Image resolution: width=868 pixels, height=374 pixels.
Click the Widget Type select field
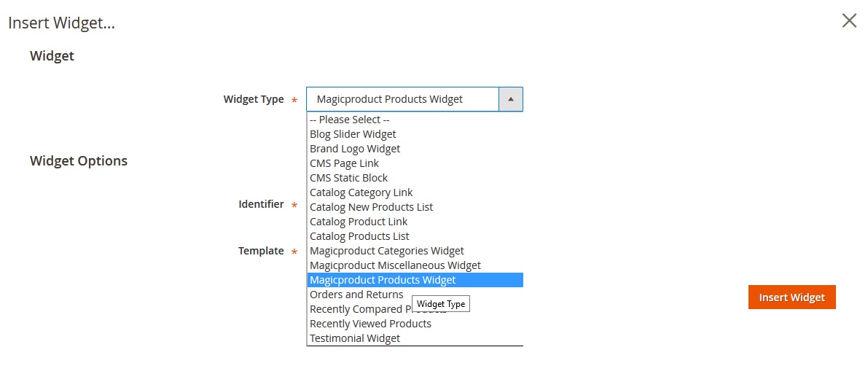pos(402,99)
